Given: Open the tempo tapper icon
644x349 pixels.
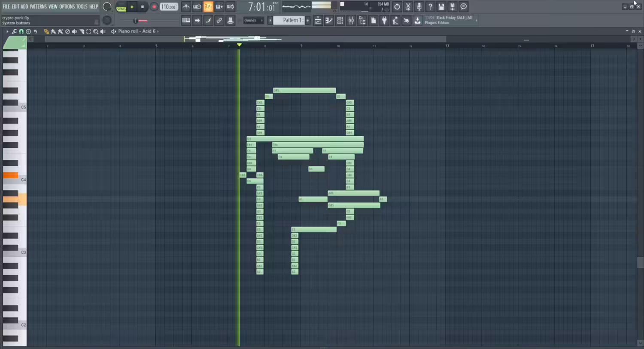Looking at the screenshot, I should [x=395, y=20].
